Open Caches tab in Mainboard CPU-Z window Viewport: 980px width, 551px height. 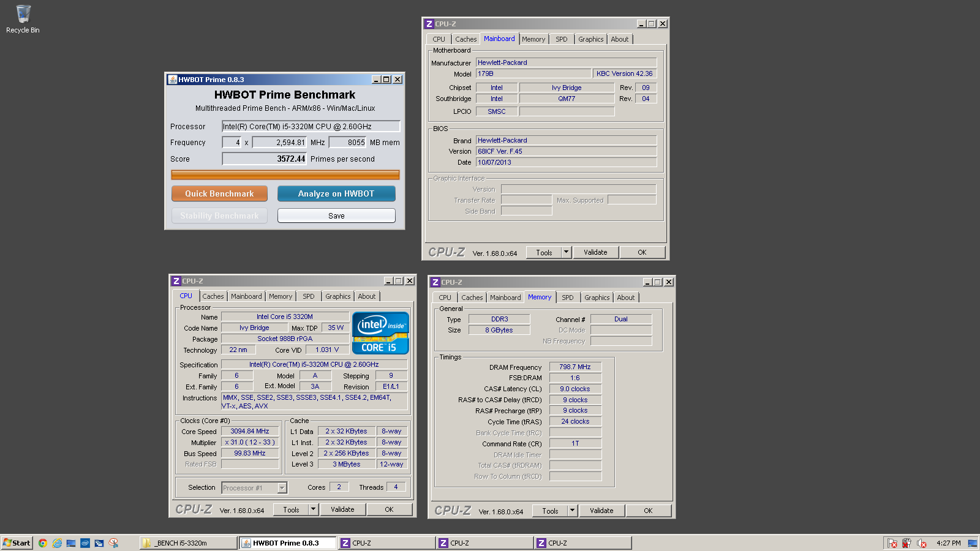tap(466, 39)
